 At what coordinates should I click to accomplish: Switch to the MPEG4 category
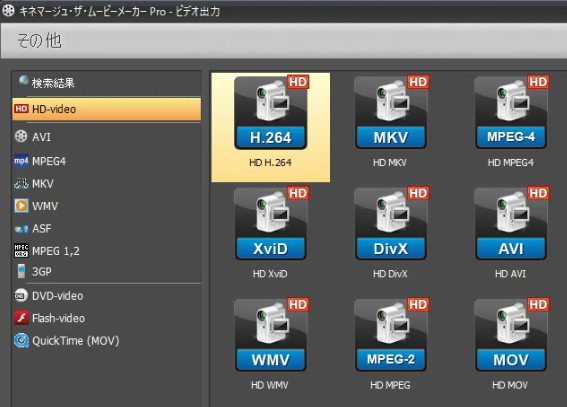pos(107,161)
